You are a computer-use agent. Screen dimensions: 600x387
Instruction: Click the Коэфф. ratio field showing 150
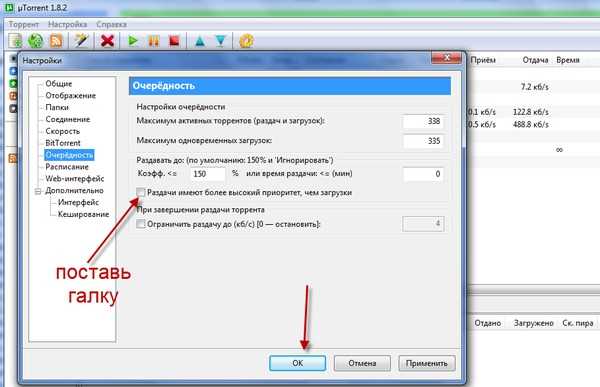click(208, 174)
